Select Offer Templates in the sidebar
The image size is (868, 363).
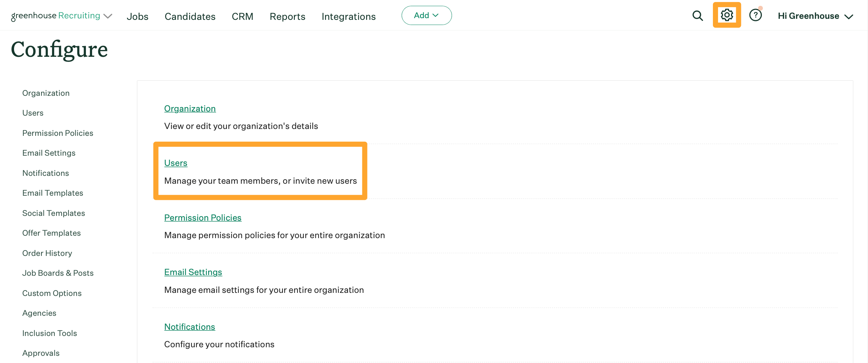[x=51, y=233]
